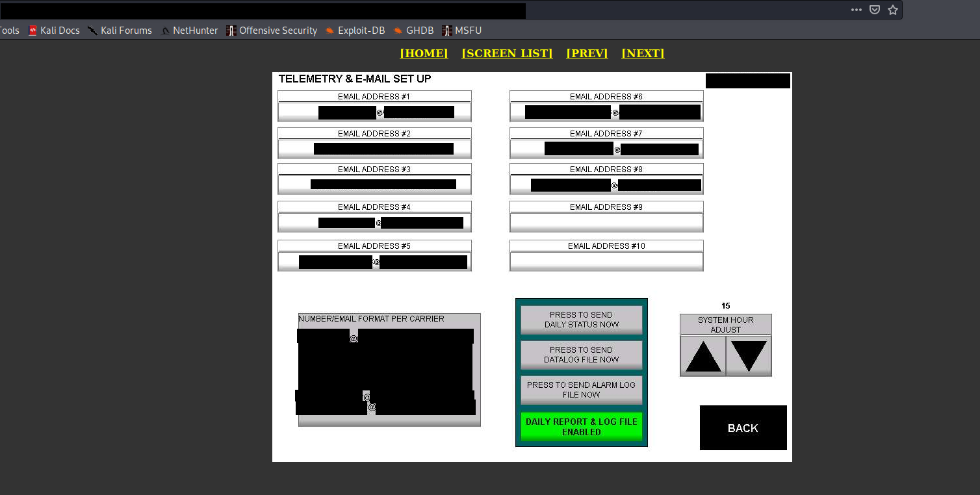Click the system hour up arrow
Image resolution: width=980 pixels, height=495 pixels.
(x=703, y=356)
